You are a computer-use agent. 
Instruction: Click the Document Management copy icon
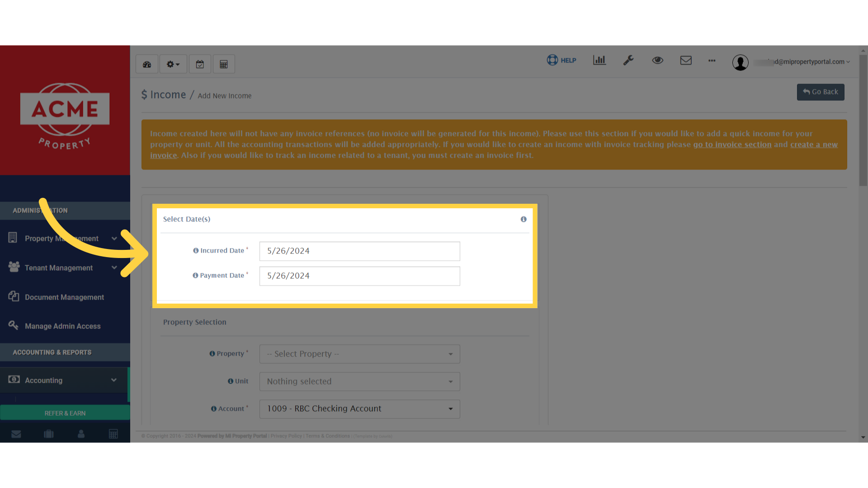(14, 296)
